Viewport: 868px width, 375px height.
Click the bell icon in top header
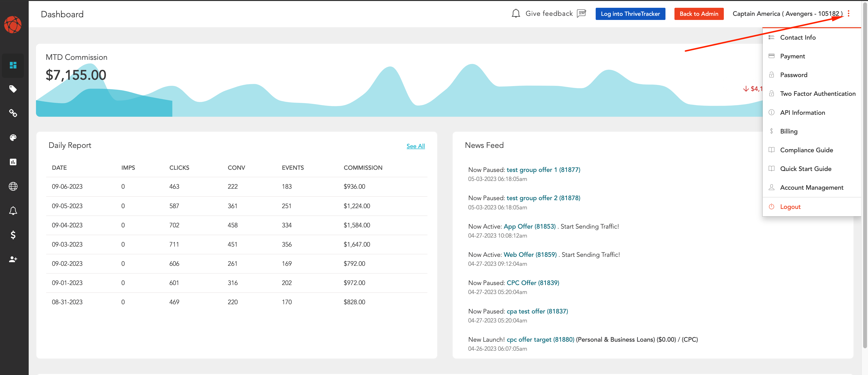[515, 13]
